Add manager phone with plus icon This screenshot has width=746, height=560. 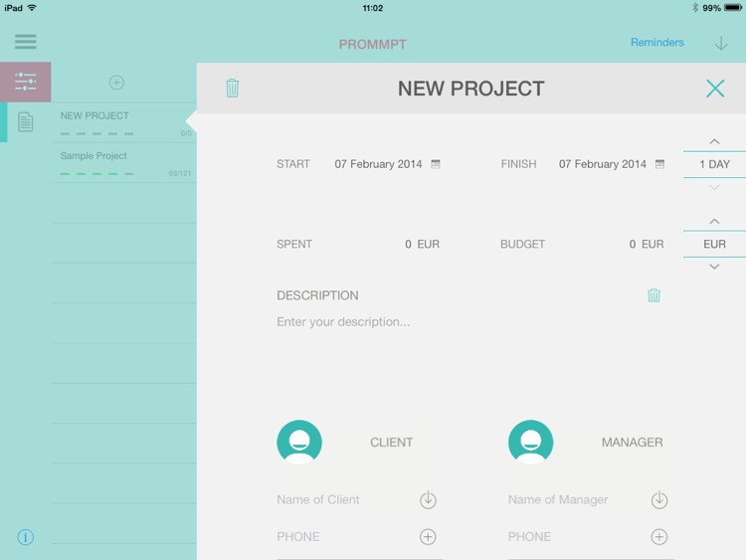(658, 537)
